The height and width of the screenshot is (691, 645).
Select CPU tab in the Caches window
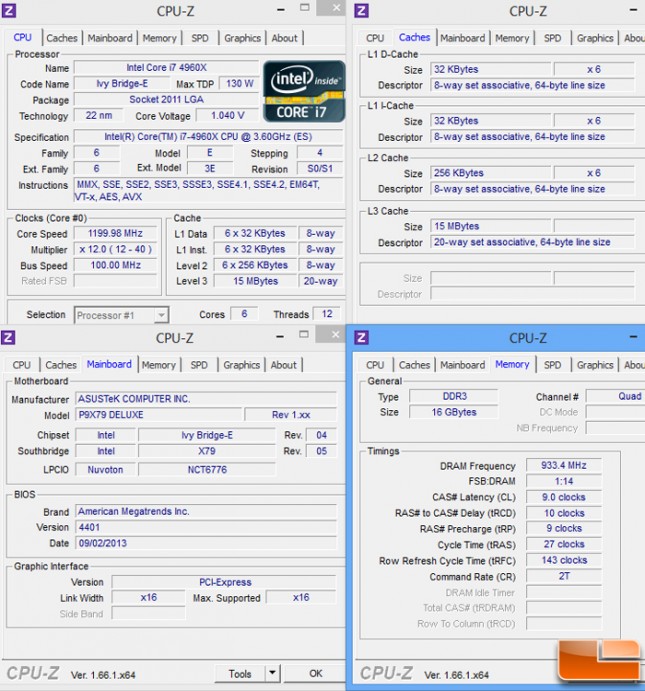click(x=375, y=38)
